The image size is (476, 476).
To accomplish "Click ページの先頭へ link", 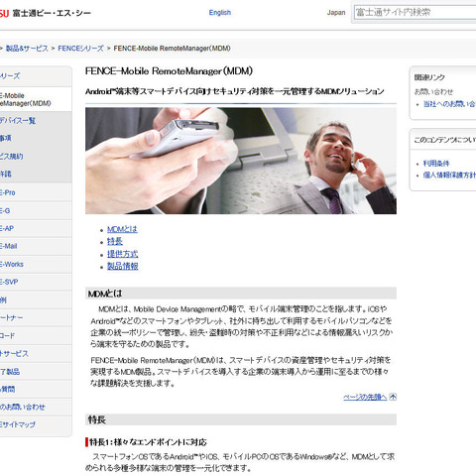I will [x=365, y=397].
